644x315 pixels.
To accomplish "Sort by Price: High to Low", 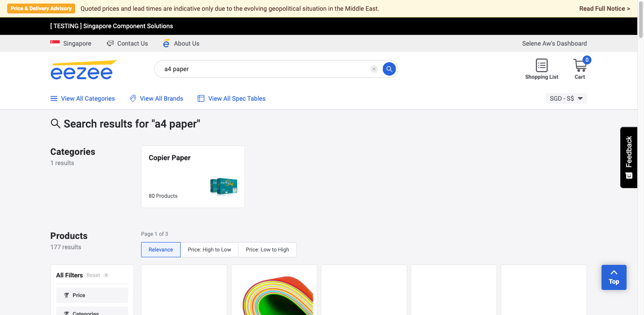I will pos(209,250).
